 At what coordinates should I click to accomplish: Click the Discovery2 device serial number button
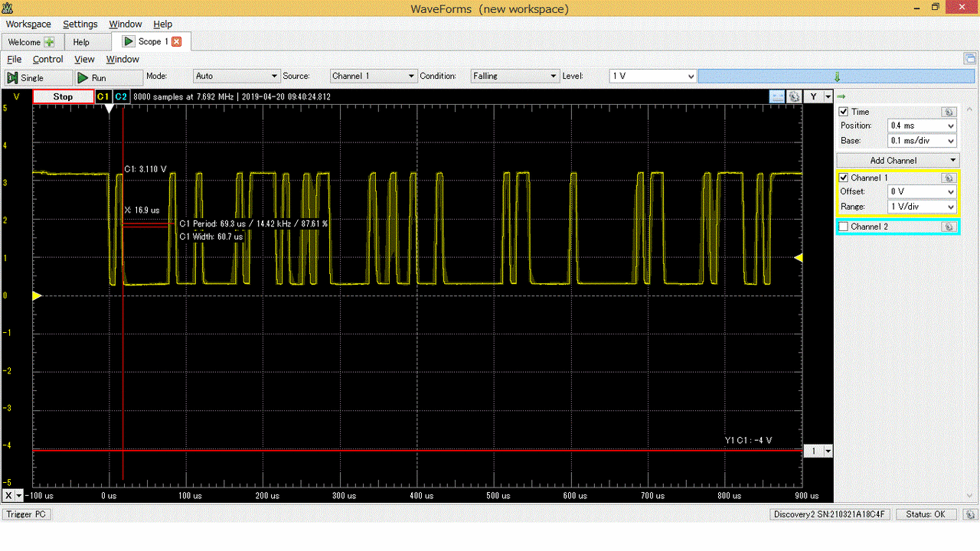click(x=829, y=514)
